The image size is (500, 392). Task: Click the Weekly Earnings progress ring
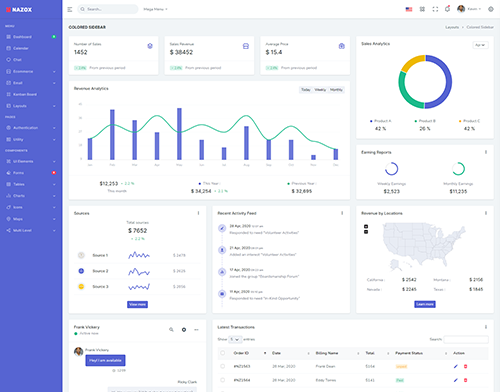pos(391,169)
